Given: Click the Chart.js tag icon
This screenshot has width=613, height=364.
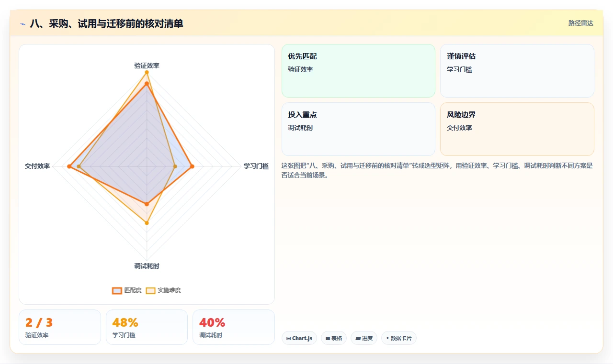Looking at the screenshot, I should [288, 338].
